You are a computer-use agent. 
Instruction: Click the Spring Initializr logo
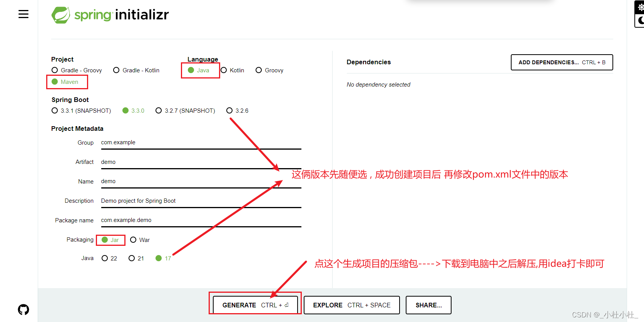[110, 15]
